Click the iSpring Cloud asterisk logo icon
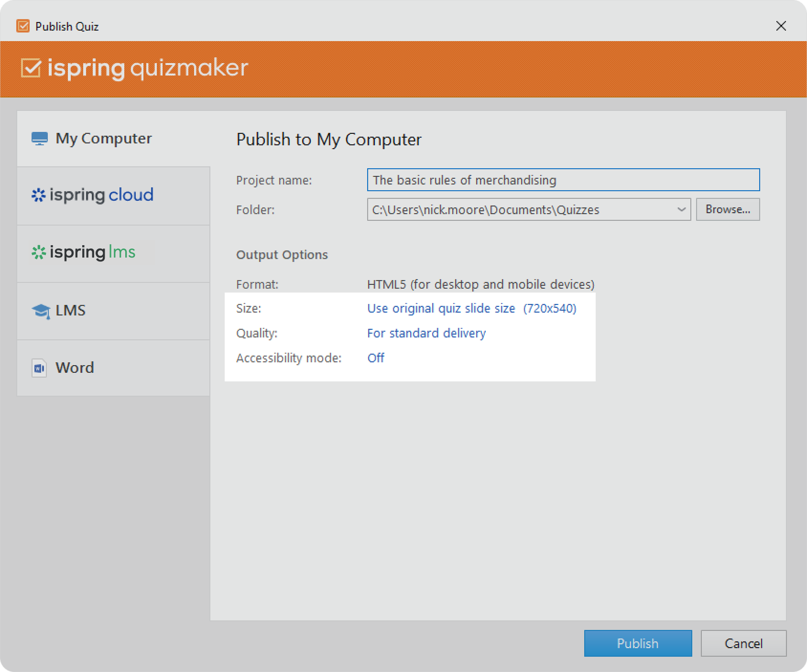807x672 pixels. [x=38, y=195]
